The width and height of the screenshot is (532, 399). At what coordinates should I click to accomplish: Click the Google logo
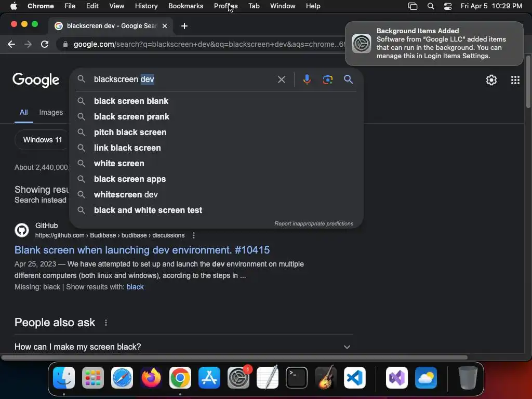(36, 80)
